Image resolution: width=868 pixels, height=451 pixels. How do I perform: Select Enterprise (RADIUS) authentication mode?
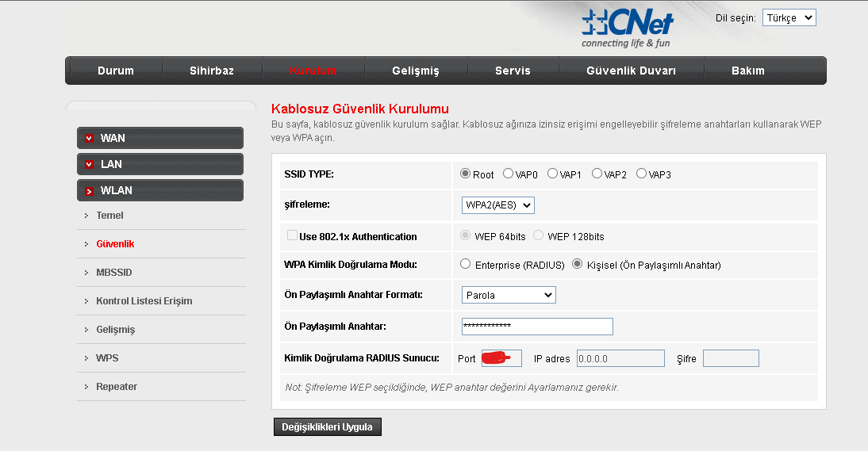(465, 264)
